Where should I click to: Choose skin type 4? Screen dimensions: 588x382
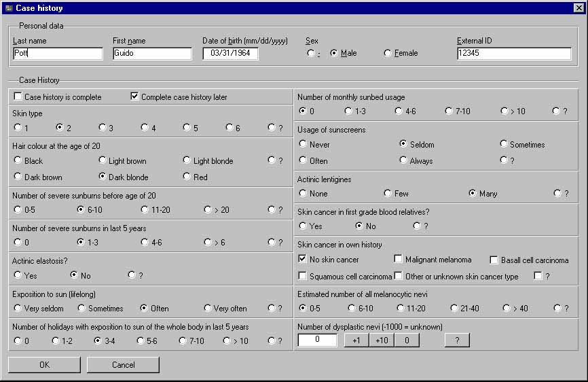click(145, 127)
